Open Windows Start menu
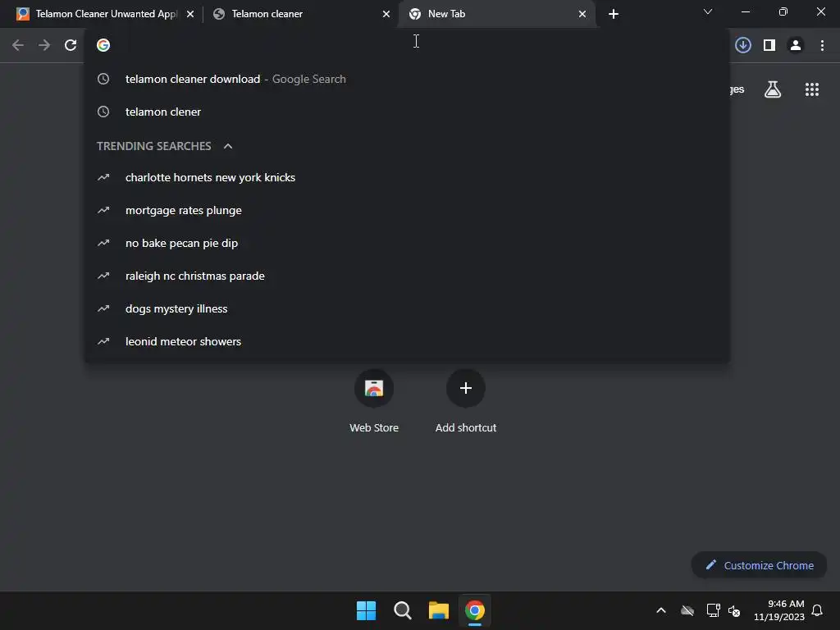 (367, 610)
